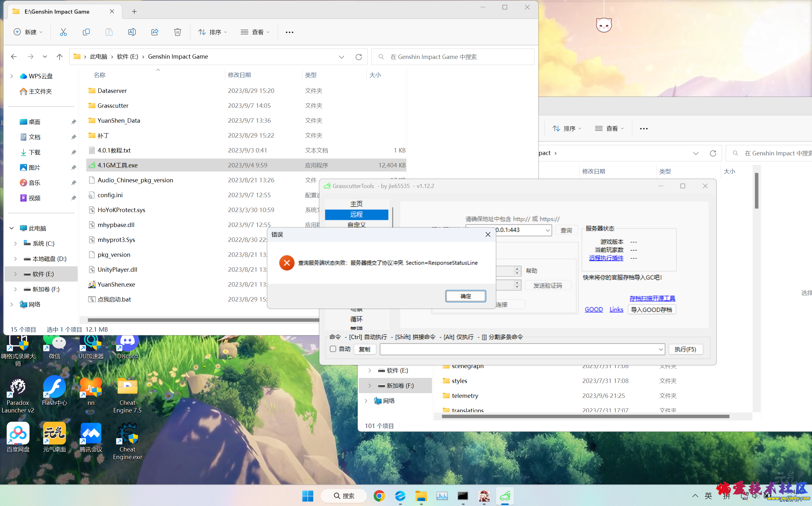Expand the WPS云盘 tree node
812x506 pixels.
pyautogui.click(x=12, y=76)
